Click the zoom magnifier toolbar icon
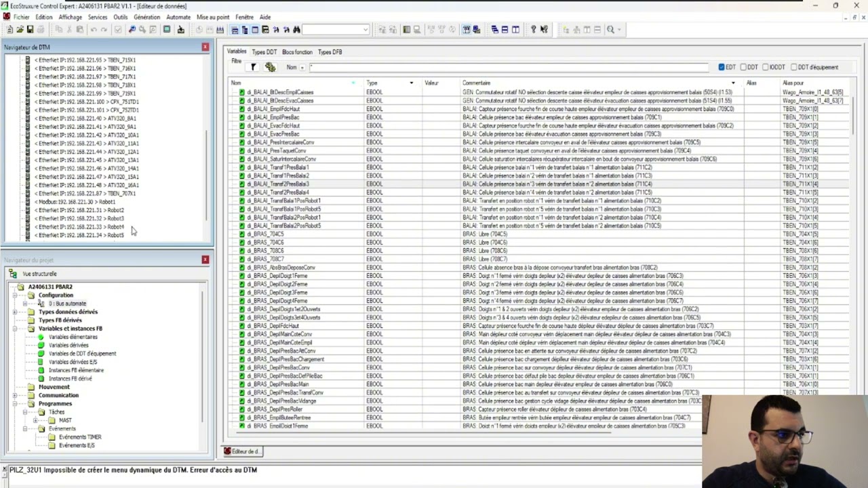The height and width of the screenshot is (488, 868). pyautogui.click(x=610, y=29)
